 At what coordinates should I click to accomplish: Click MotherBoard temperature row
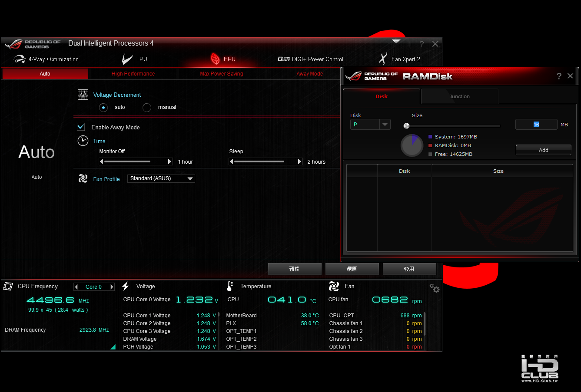click(272, 316)
